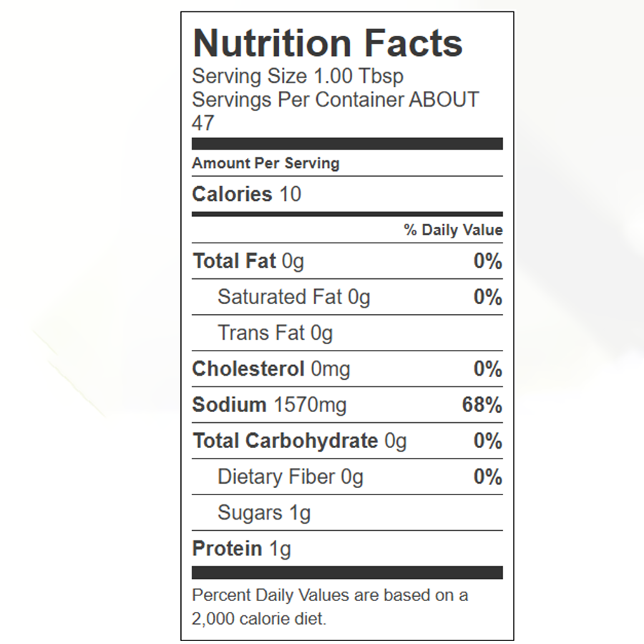Click the Sugars 1g line

[264, 513]
